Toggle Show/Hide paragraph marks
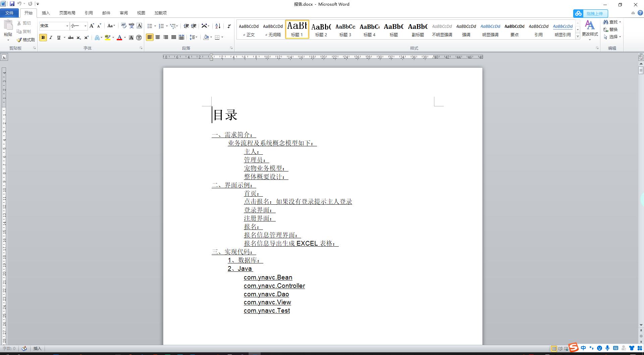 (x=229, y=26)
